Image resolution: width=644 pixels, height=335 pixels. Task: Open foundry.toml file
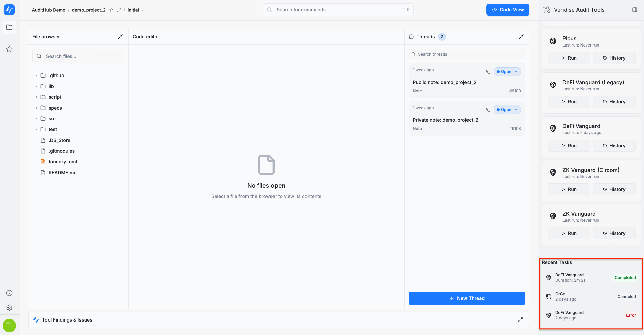click(63, 162)
